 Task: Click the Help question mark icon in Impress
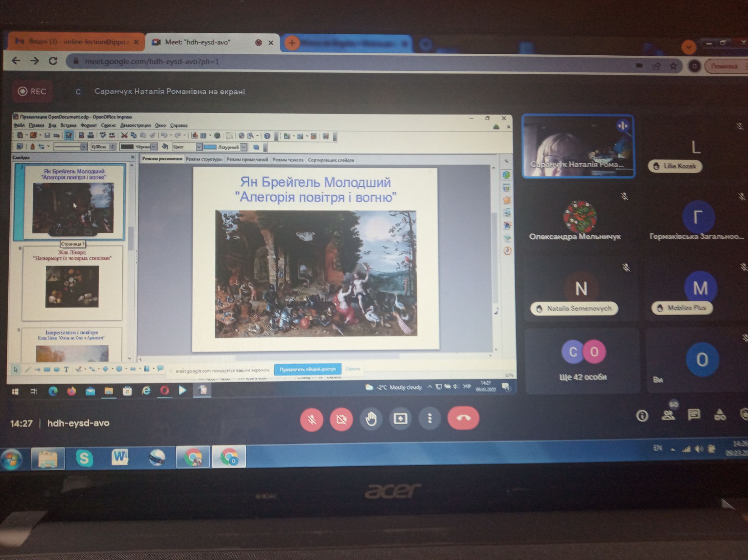point(267,136)
